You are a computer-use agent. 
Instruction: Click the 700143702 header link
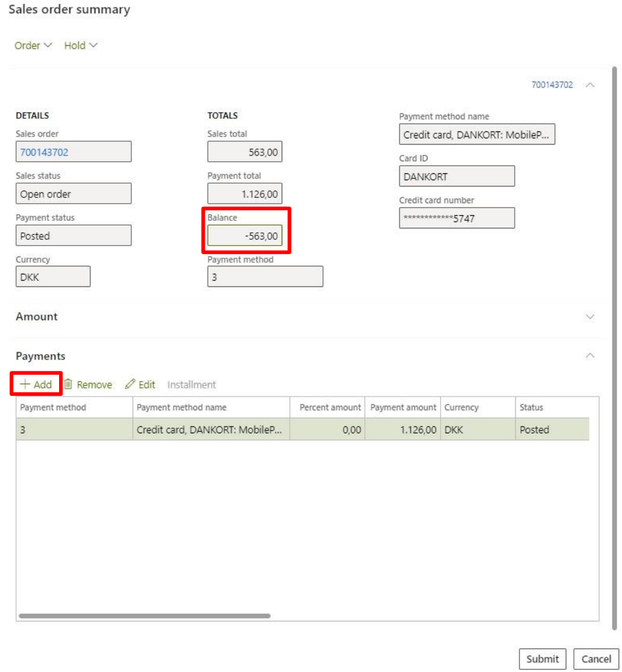pyautogui.click(x=551, y=85)
